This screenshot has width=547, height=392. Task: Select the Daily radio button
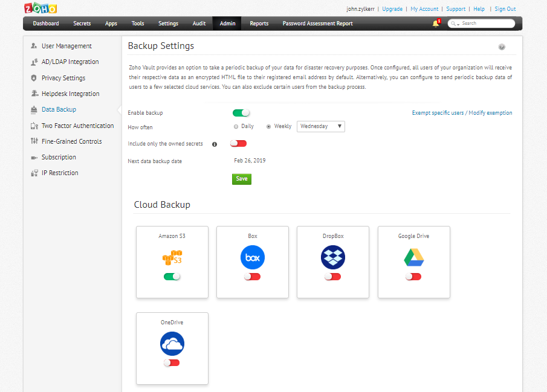236,127
